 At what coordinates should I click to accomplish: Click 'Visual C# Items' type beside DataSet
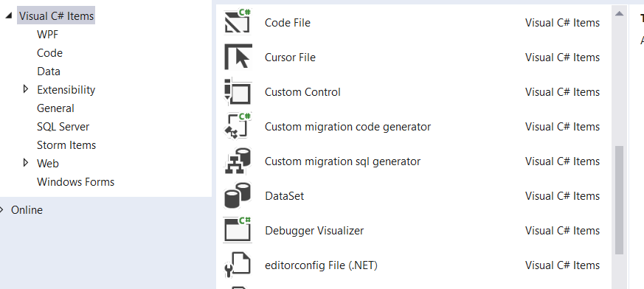(x=562, y=196)
